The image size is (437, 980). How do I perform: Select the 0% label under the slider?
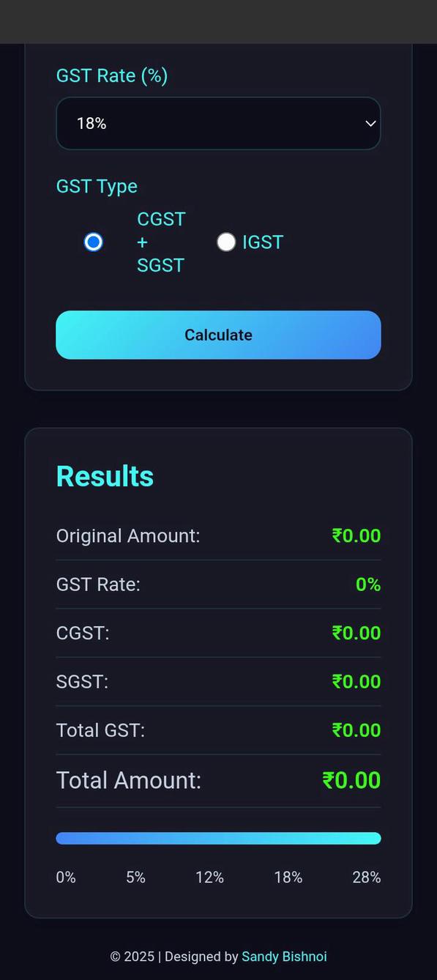click(x=65, y=877)
